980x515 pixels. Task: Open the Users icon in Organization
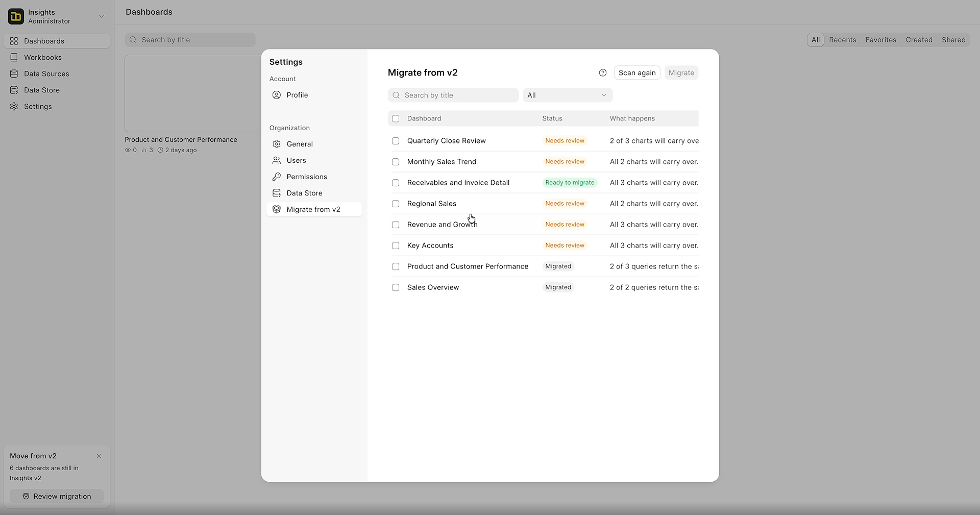click(x=277, y=160)
